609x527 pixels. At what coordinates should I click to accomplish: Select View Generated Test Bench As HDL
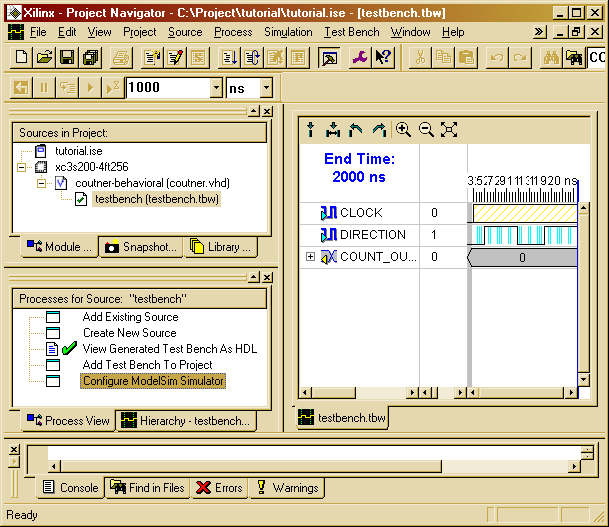tap(170, 349)
